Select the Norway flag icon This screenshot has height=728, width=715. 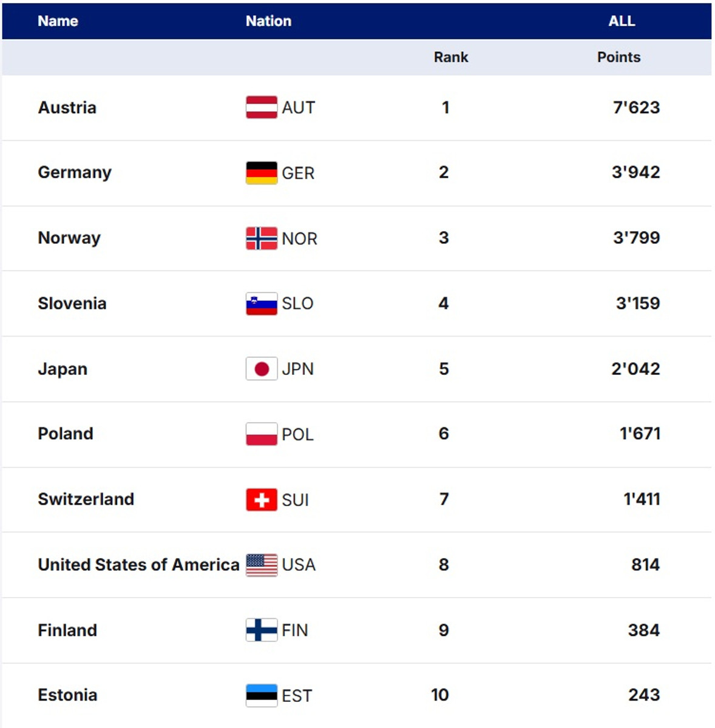tap(262, 238)
